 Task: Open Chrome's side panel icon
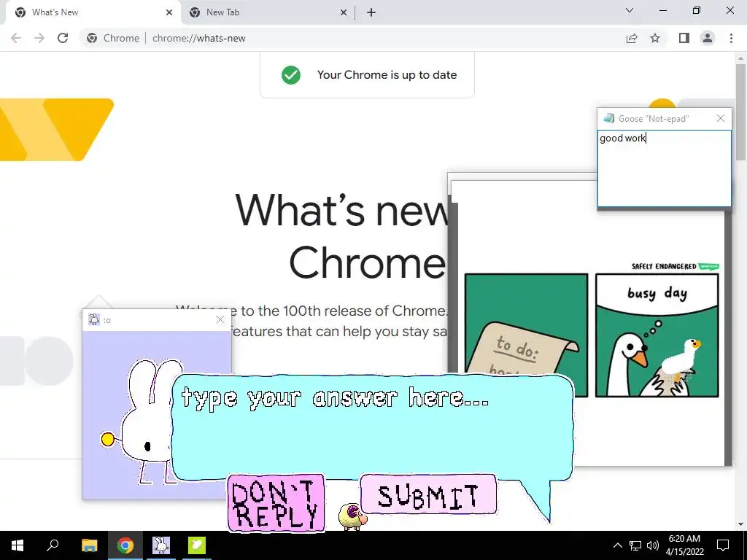pyautogui.click(x=684, y=38)
